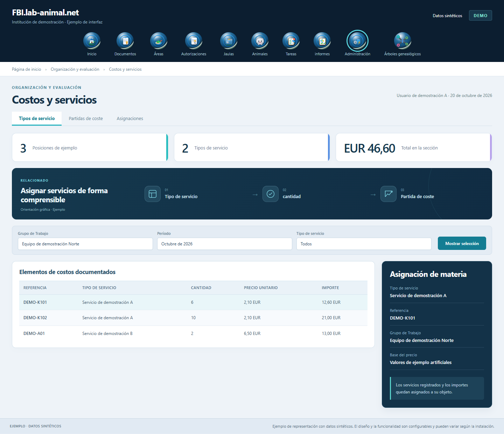
Task: Click the Mostrar selección button
Action: pos(462,243)
